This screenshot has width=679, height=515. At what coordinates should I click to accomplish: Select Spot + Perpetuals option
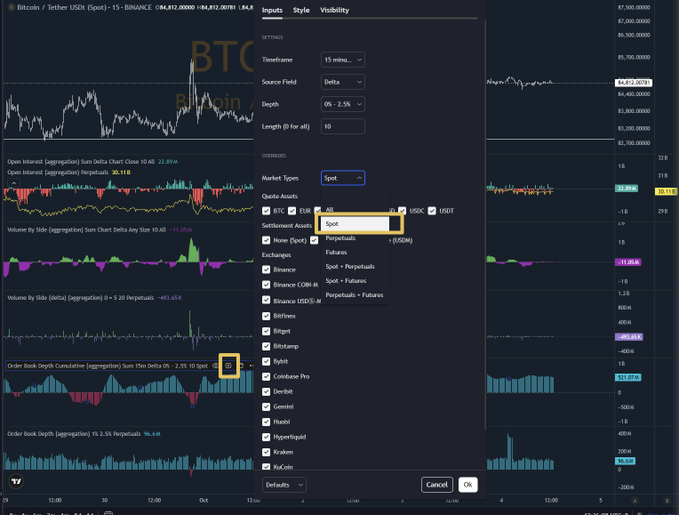[355, 266]
